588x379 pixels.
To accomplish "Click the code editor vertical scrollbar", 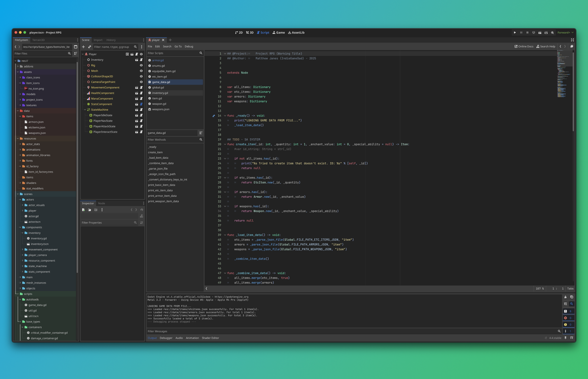I will (x=574, y=91).
